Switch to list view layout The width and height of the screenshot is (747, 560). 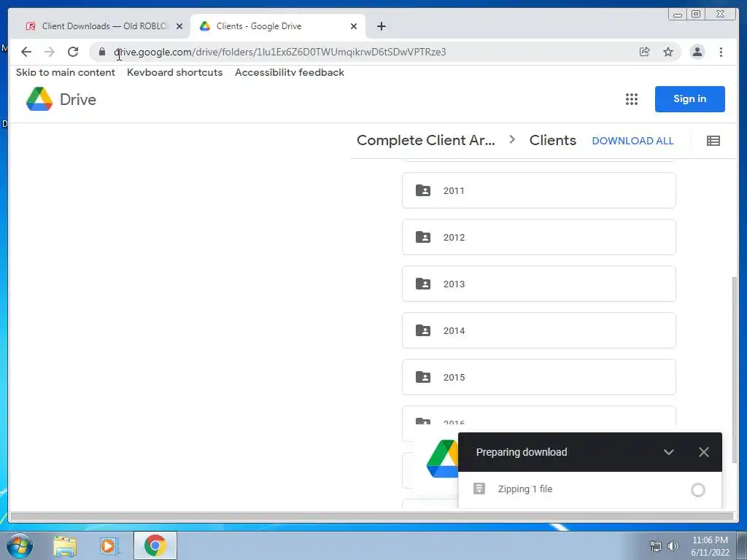pyautogui.click(x=713, y=141)
